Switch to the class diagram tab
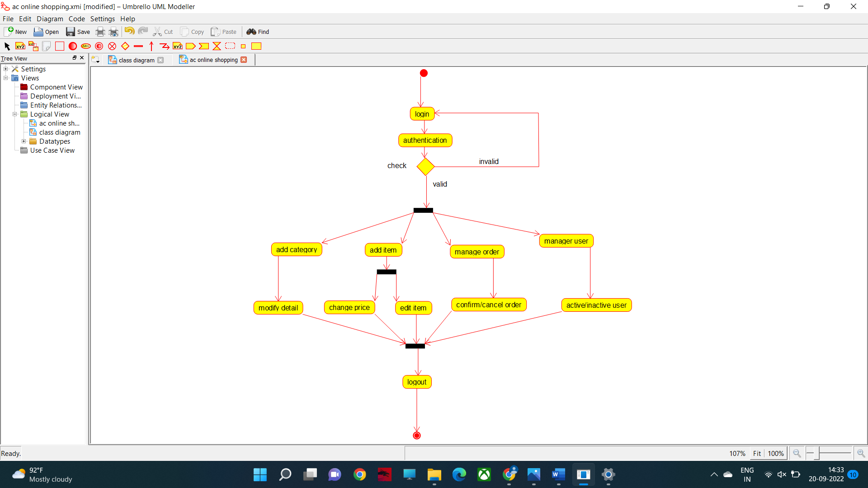The height and width of the screenshot is (488, 868). click(x=136, y=60)
